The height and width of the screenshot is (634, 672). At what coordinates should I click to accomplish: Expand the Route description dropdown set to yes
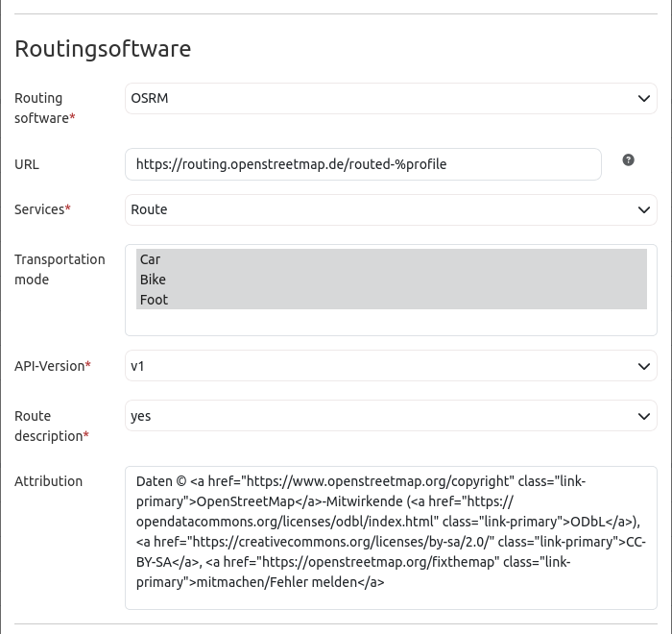[391, 416]
